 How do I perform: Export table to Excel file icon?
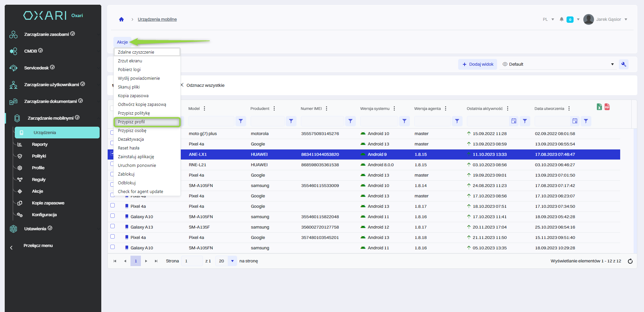tap(599, 107)
